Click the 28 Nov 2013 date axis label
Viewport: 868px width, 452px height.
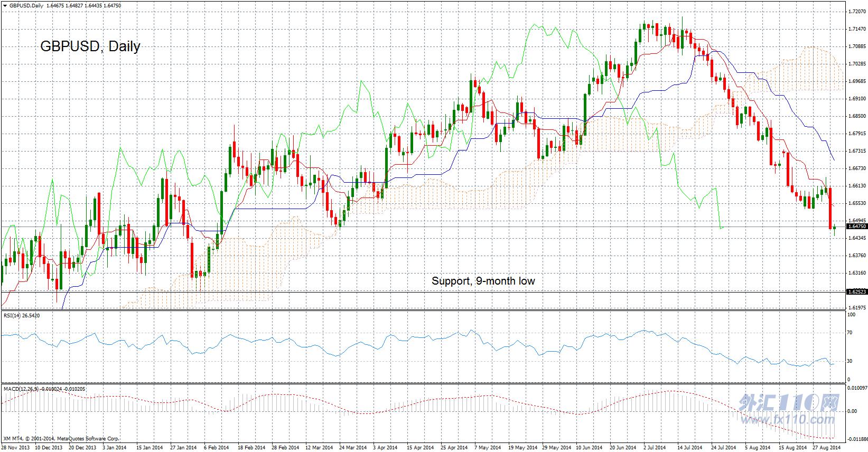(15, 448)
